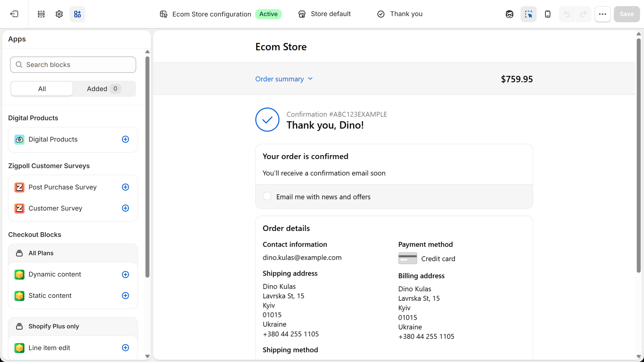Add the Static content block
Viewport: 644px width, 362px height.
tap(126, 296)
